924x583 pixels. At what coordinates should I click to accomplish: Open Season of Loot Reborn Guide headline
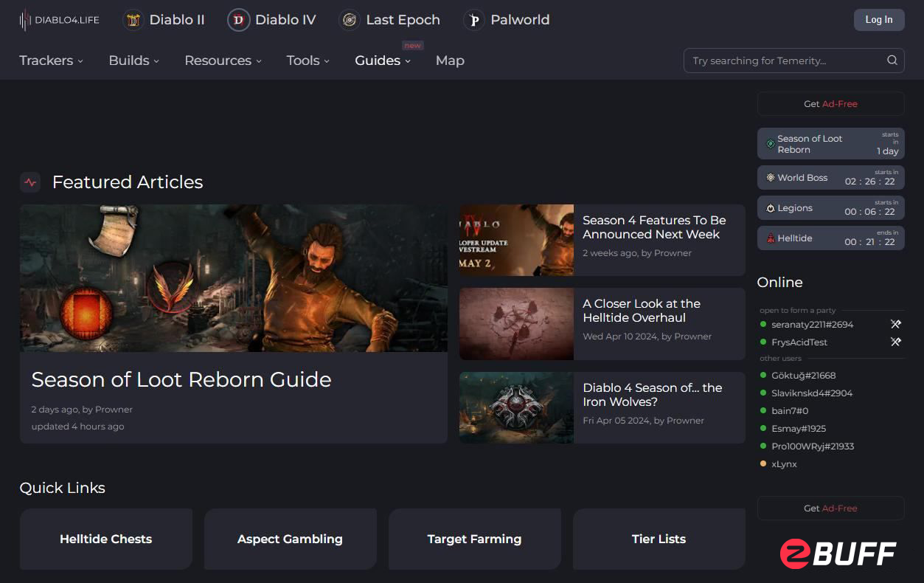181,379
